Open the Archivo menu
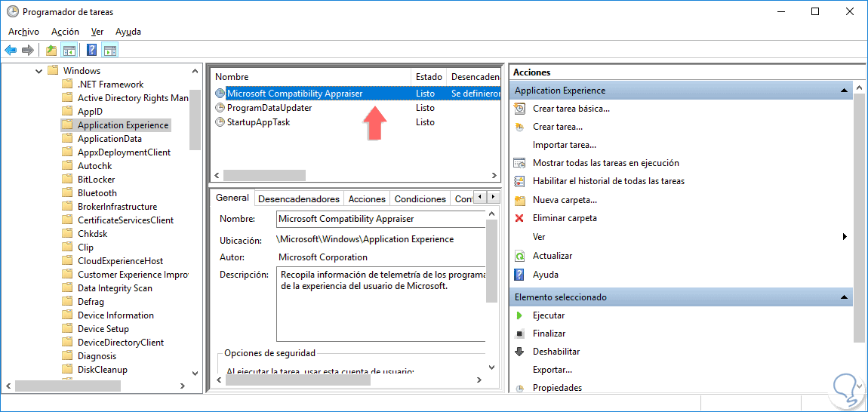This screenshot has width=868, height=412. click(x=23, y=32)
